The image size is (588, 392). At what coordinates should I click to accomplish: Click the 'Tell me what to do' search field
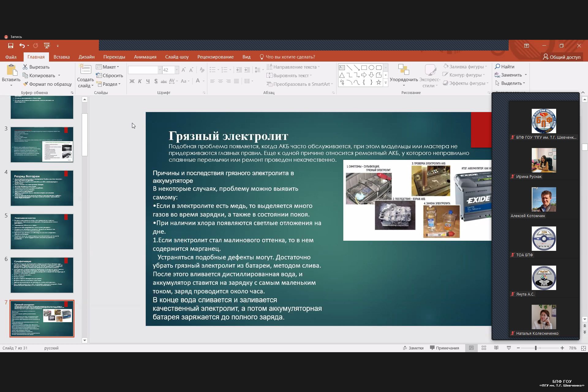(287, 57)
